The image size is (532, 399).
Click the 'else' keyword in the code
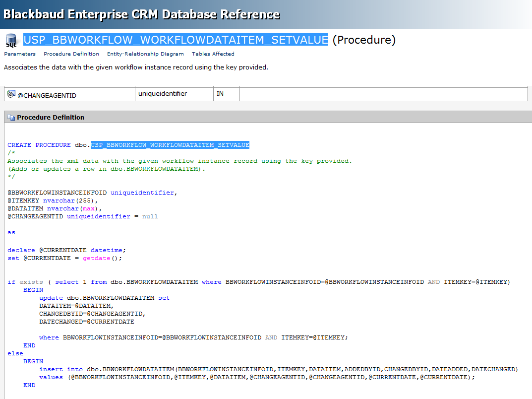[15, 353]
